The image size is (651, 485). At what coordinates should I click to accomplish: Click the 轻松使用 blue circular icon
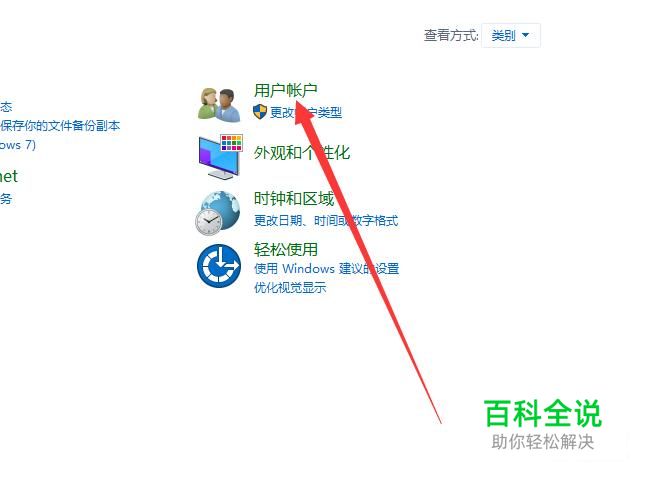click(219, 266)
